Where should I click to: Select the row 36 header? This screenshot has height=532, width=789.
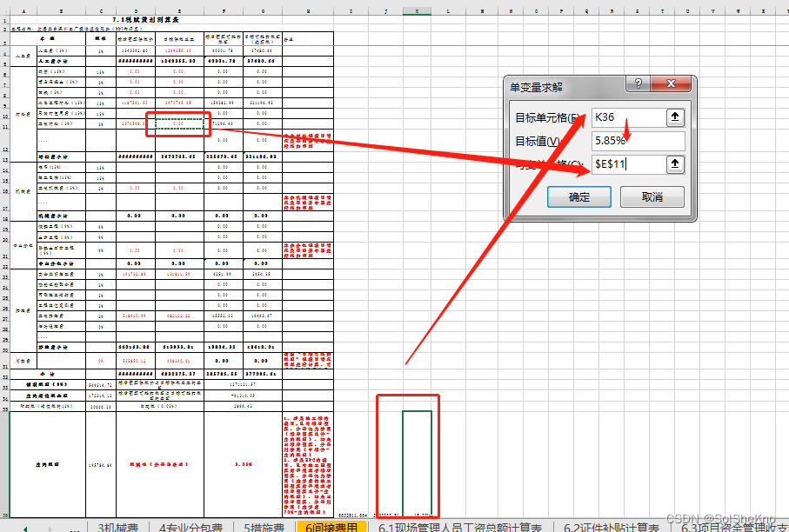click(x=4, y=464)
